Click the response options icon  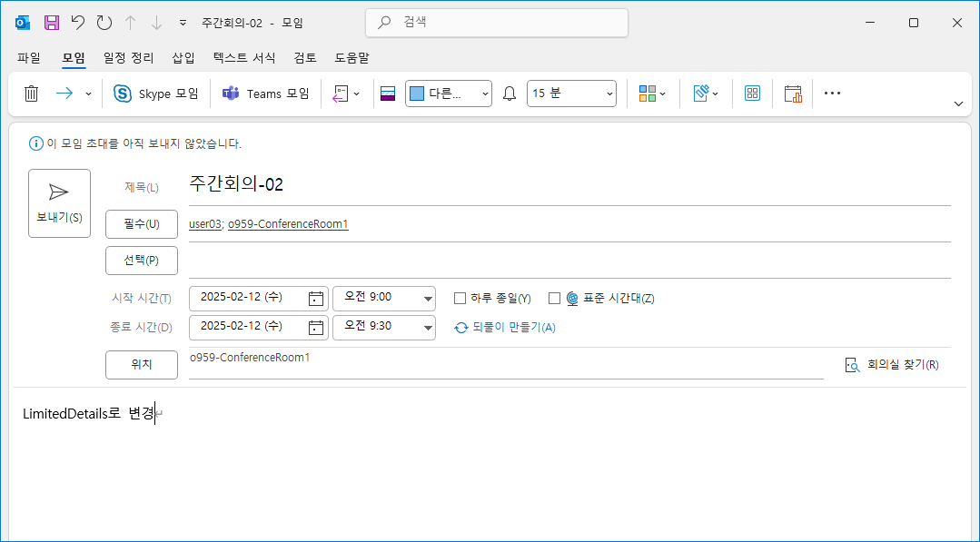tap(340, 94)
